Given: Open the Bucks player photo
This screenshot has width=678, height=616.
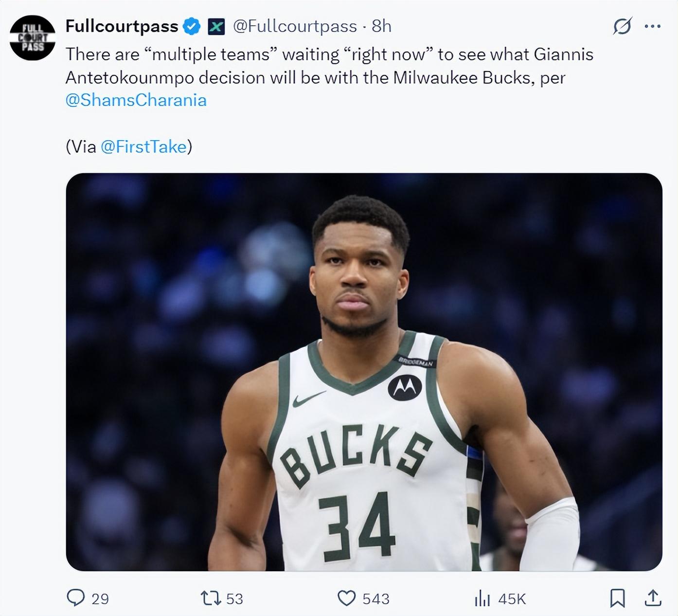Looking at the screenshot, I should [364, 372].
